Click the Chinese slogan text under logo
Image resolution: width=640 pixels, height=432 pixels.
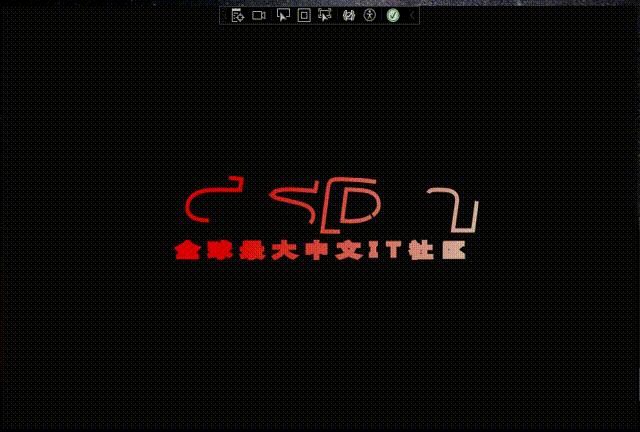[x=320, y=250]
